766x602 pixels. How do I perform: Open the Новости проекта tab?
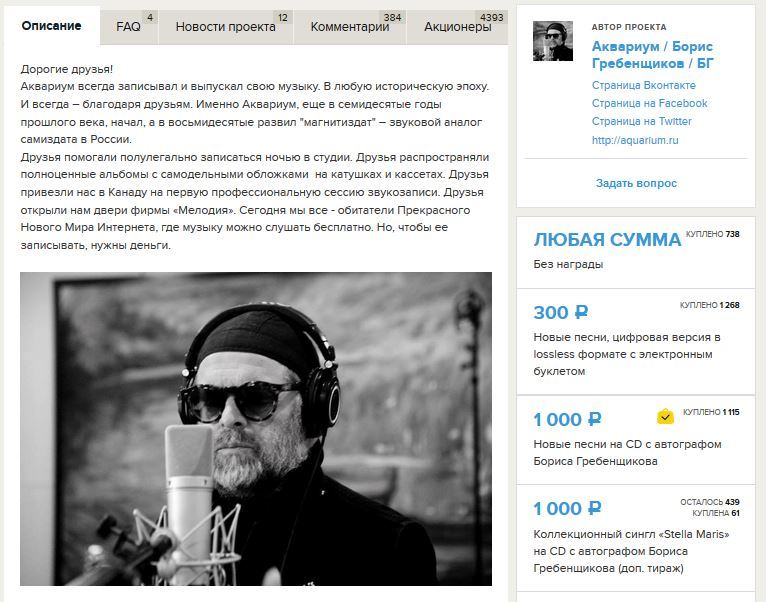point(225,26)
